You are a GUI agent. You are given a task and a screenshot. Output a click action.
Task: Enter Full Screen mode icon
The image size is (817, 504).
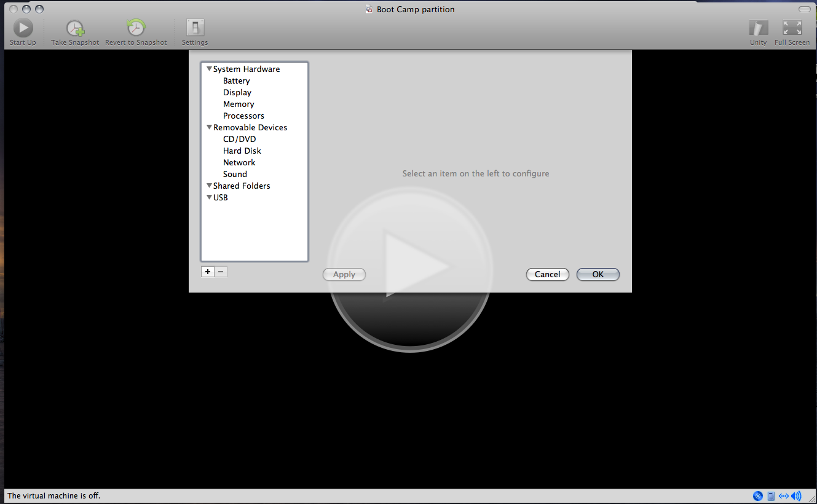point(792,28)
